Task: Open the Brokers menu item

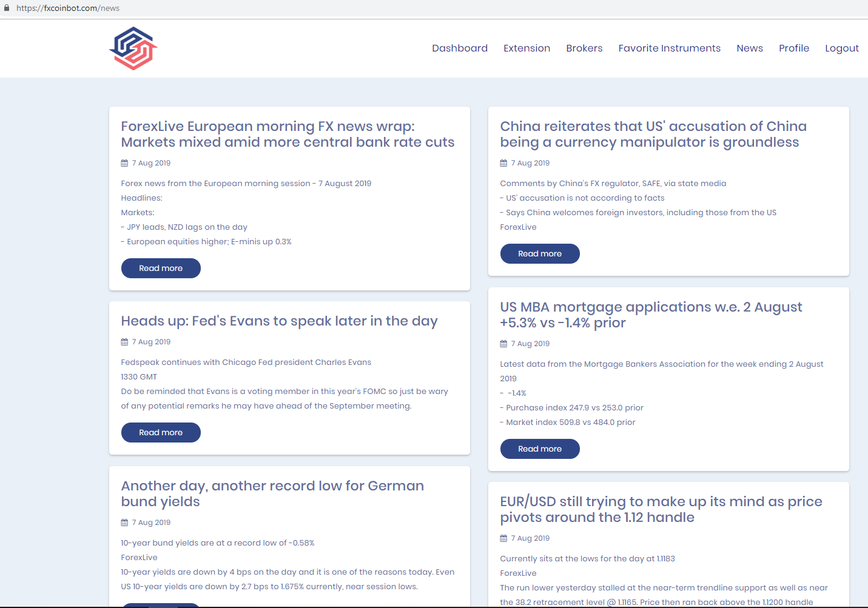Action: 584,48
